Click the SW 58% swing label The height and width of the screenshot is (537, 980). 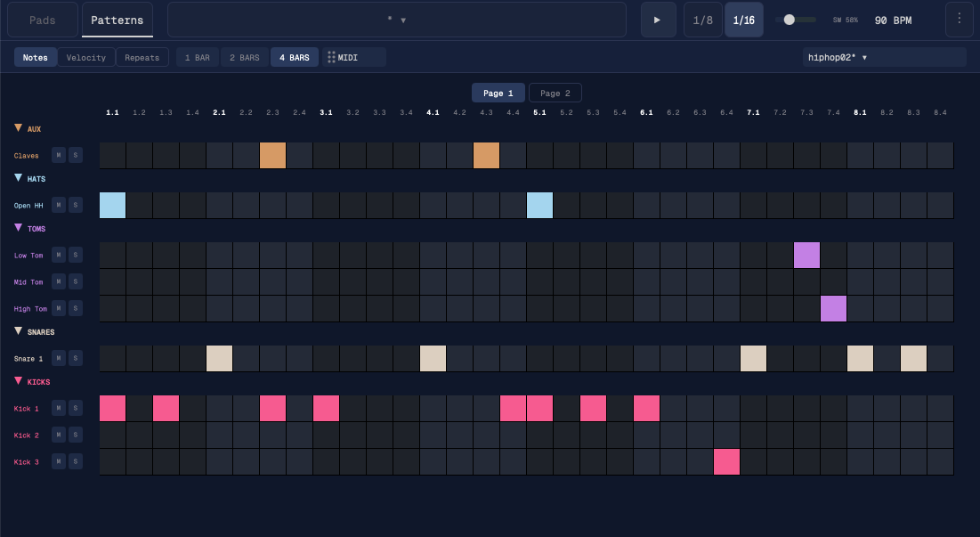click(x=845, y=20)
